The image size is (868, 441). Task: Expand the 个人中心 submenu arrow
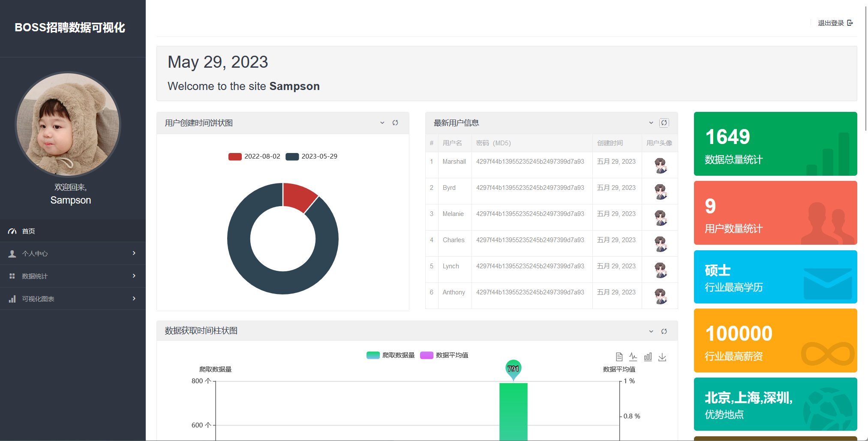(x=134, y=253)
